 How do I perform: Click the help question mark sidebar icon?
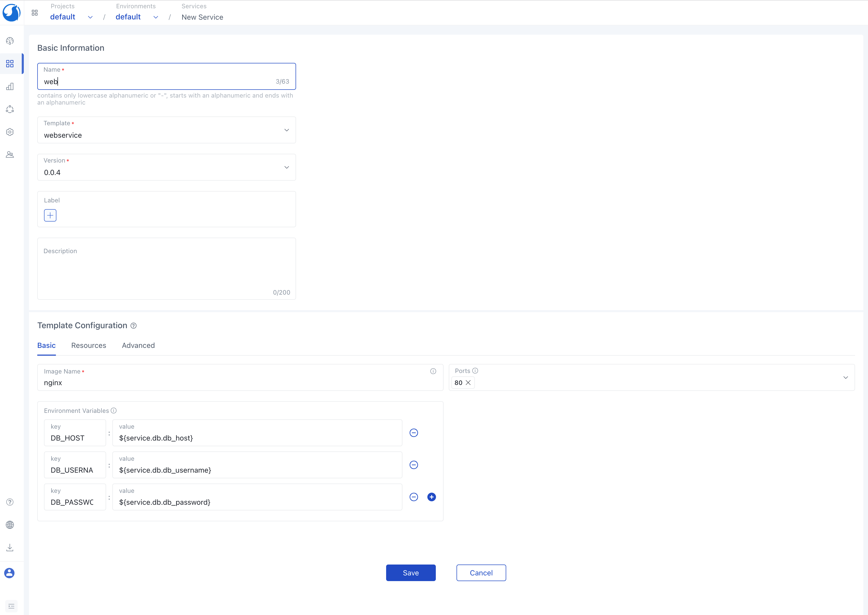pos(10,502)
